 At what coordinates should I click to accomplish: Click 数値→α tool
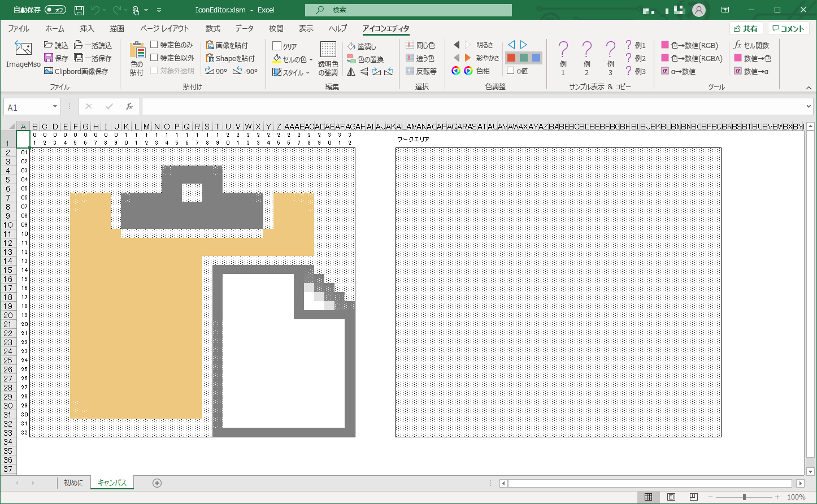tap(751, 71)
